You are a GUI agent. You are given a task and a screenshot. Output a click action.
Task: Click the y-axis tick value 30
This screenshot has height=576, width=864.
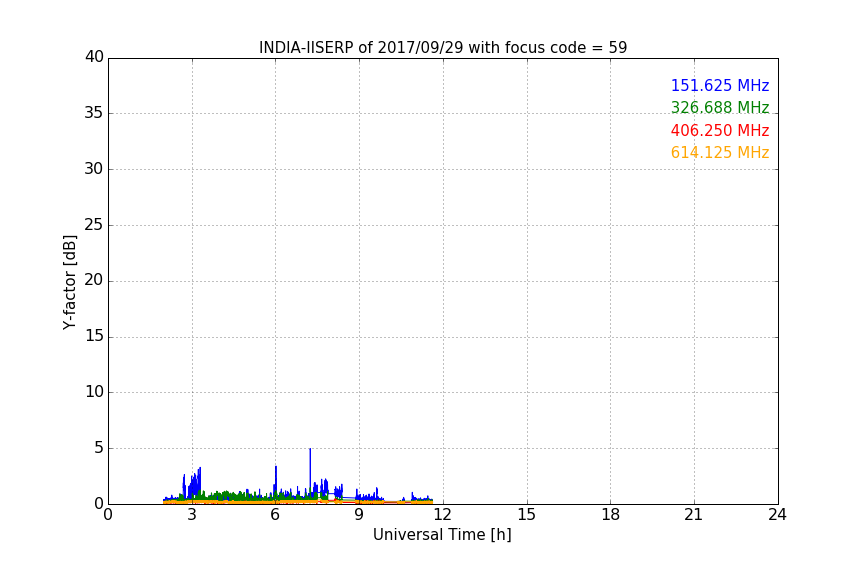tap(94, 169)
